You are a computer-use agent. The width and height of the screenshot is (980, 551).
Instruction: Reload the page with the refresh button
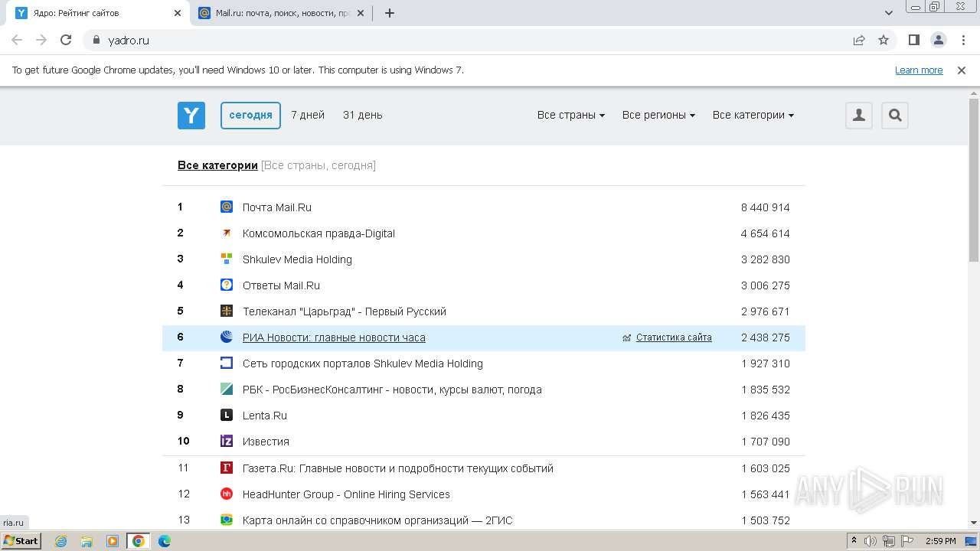(66, 40)
